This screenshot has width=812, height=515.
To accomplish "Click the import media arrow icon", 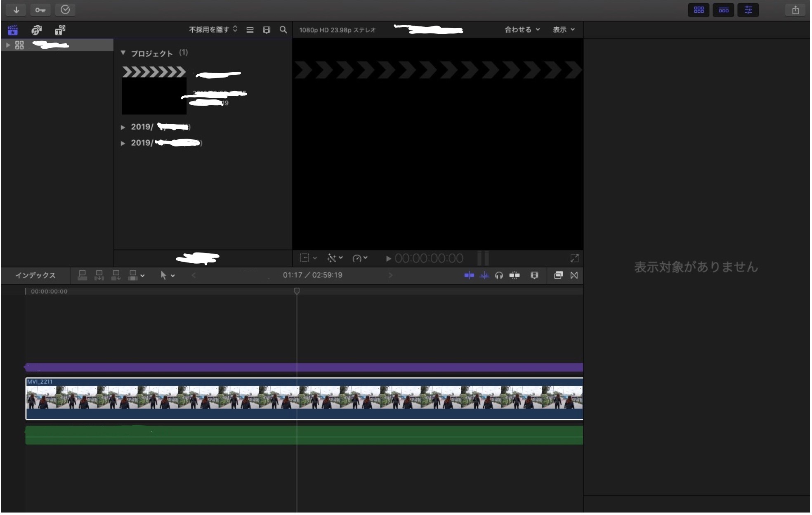I will coord(16,10).
